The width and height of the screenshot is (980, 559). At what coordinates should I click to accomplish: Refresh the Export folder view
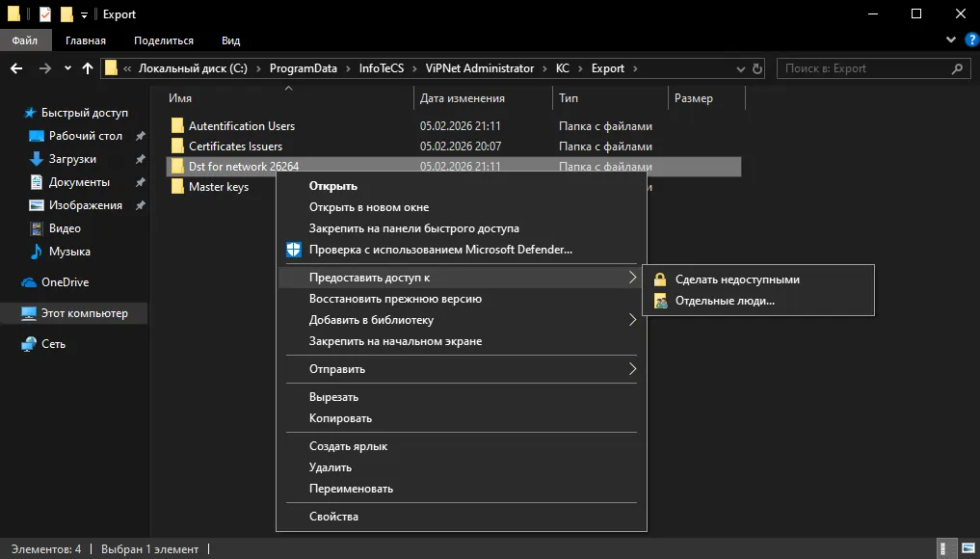coord(757,68)
